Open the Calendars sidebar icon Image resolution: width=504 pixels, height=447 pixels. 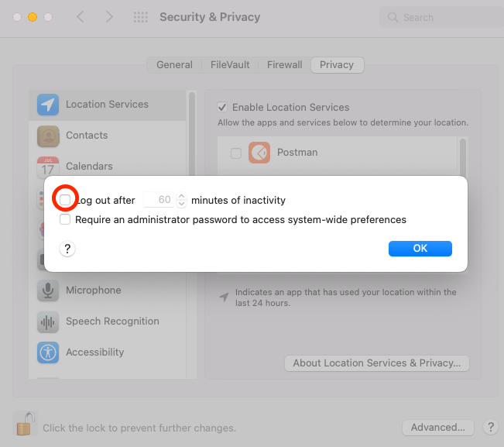(x=48, y=167)
